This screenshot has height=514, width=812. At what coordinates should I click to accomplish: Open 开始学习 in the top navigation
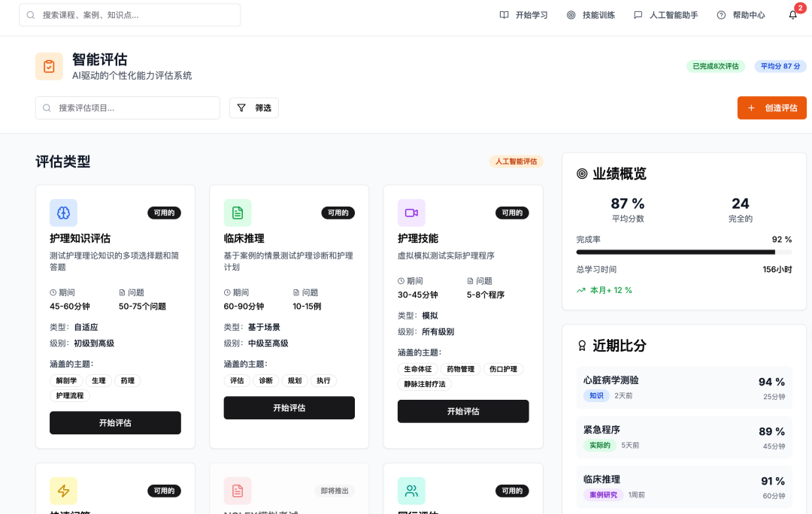pos(523,15)
